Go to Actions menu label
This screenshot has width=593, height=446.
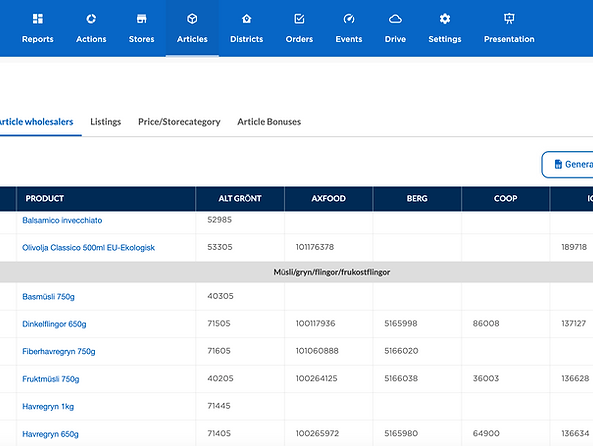91,39
